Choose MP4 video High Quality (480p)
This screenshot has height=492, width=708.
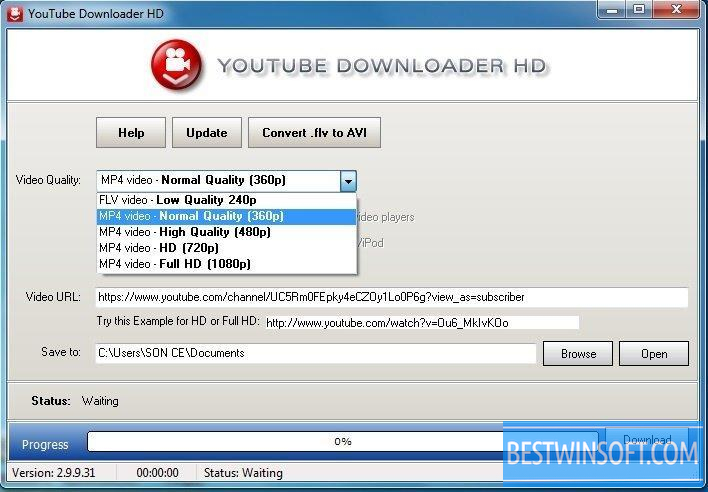(227, 232)
